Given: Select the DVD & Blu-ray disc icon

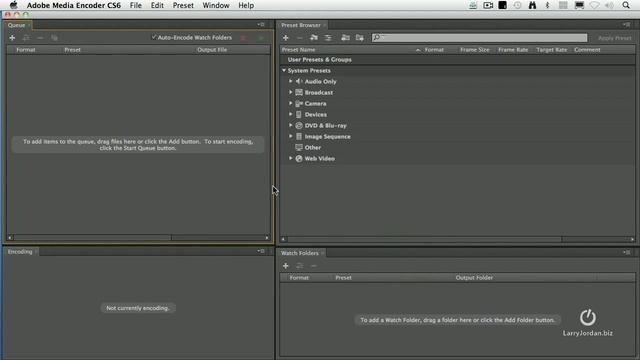Looking at the screenshot, I should [x=299, y=125].
